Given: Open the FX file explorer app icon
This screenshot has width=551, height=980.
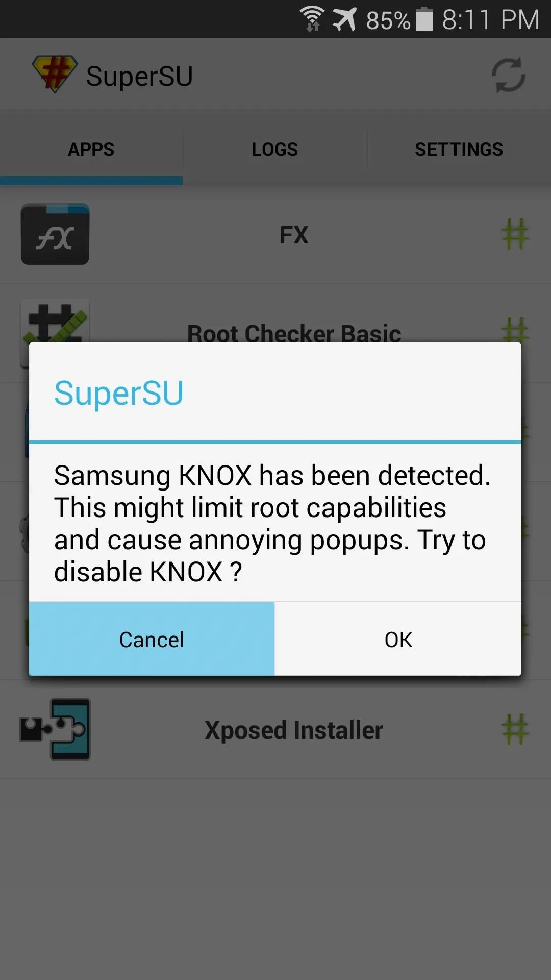Looking at the screenshot, I should pos(55,234).
